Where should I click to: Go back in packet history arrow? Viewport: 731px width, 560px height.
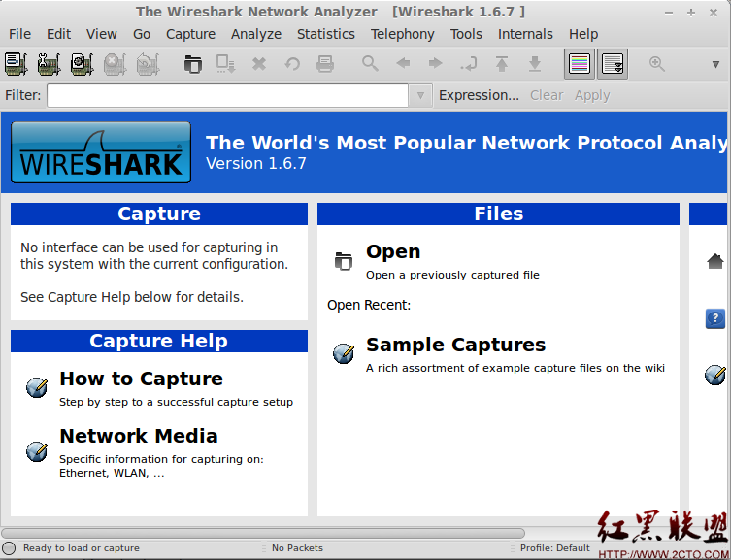point(403,63)
